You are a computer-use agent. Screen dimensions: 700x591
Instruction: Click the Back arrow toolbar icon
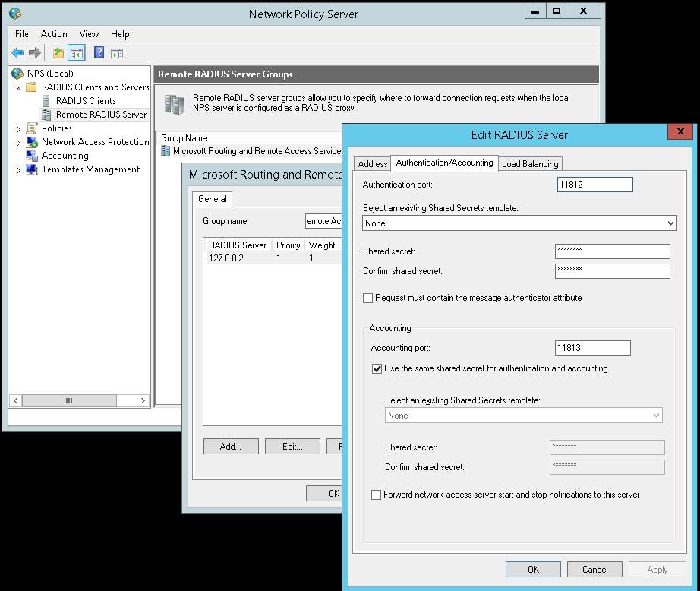pyautogui.click(x=17, y=53)
